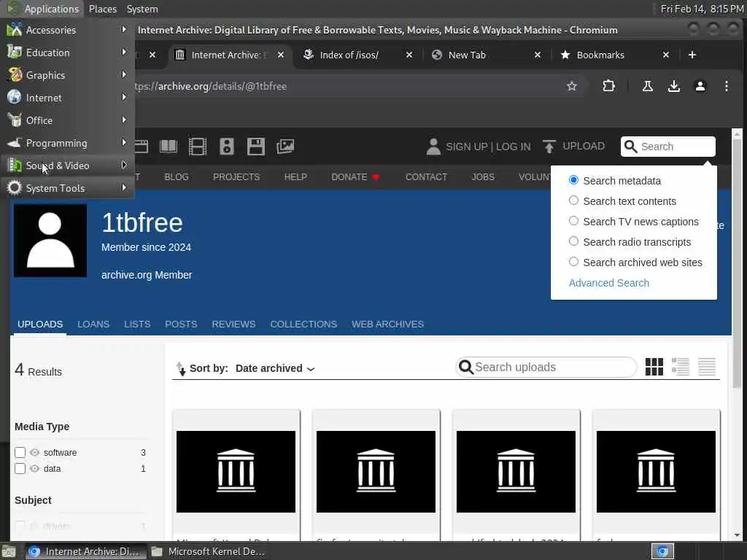Switch to extended list view icon
747x560 pixels.
coord(681,367)
